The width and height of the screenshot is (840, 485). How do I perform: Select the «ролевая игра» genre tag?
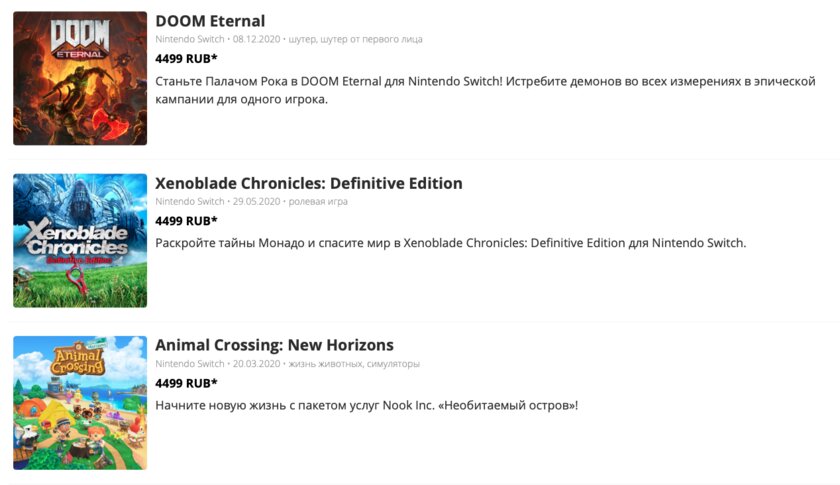pos(318,202)
